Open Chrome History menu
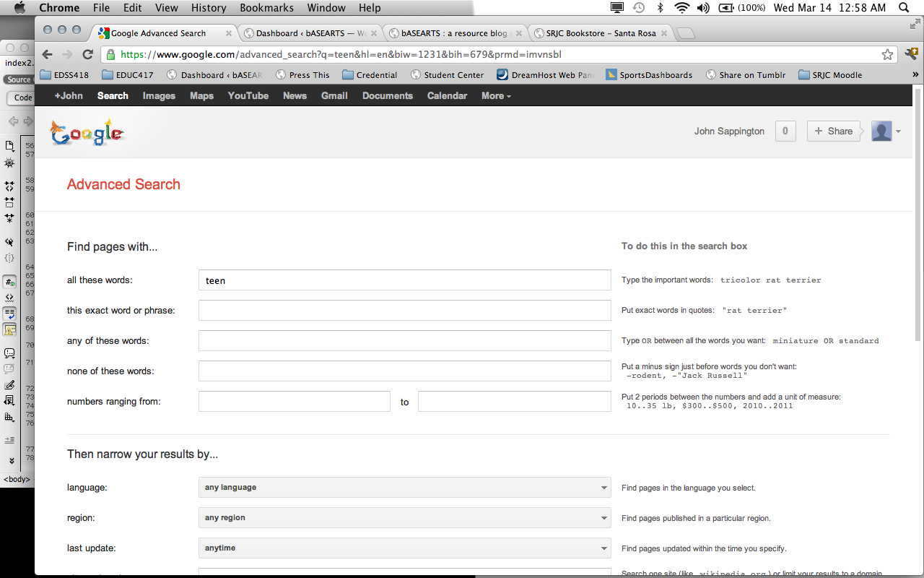Viewport: 924px width, 578px height. point(209,8)
